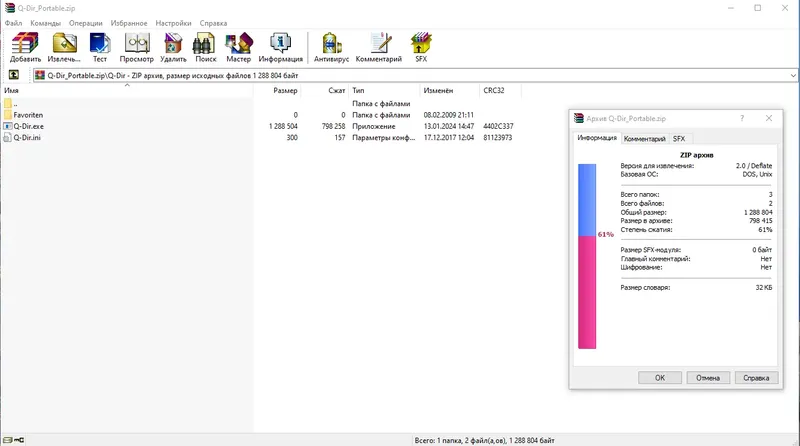Click the packed size 798 258

[333, 126]
